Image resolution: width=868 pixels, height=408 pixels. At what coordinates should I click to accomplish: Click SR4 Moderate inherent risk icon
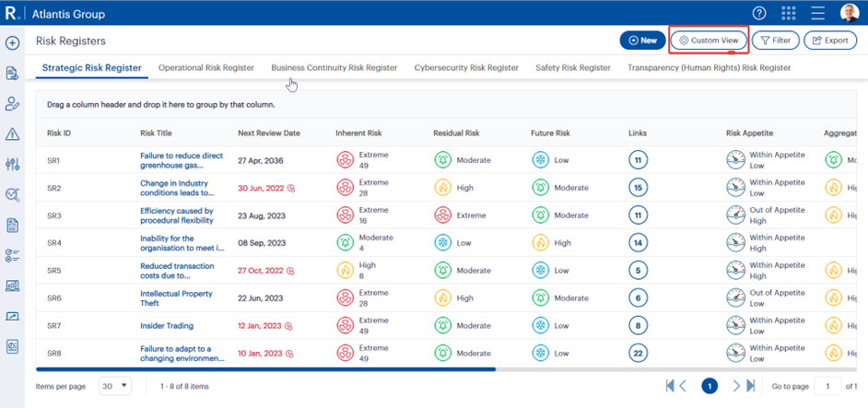pyautogui.click(x=346, y=243)
